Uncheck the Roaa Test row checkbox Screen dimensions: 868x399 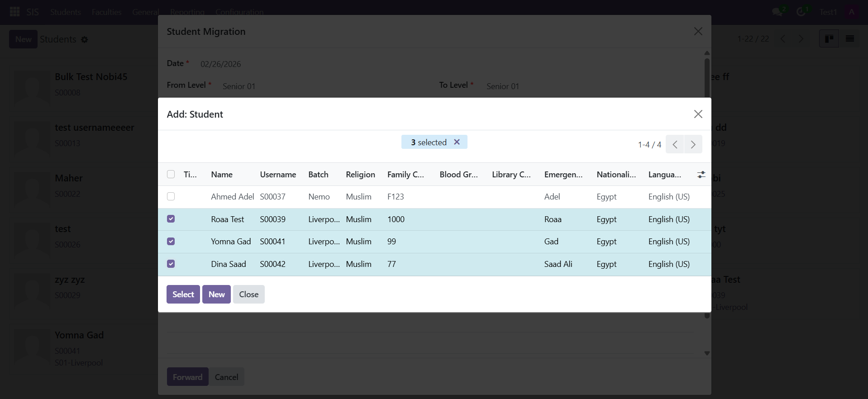pos(171,219)
